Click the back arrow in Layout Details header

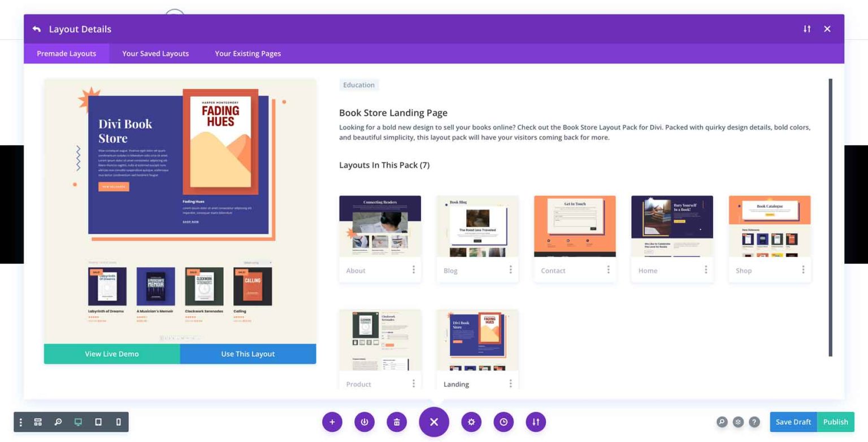36,29
